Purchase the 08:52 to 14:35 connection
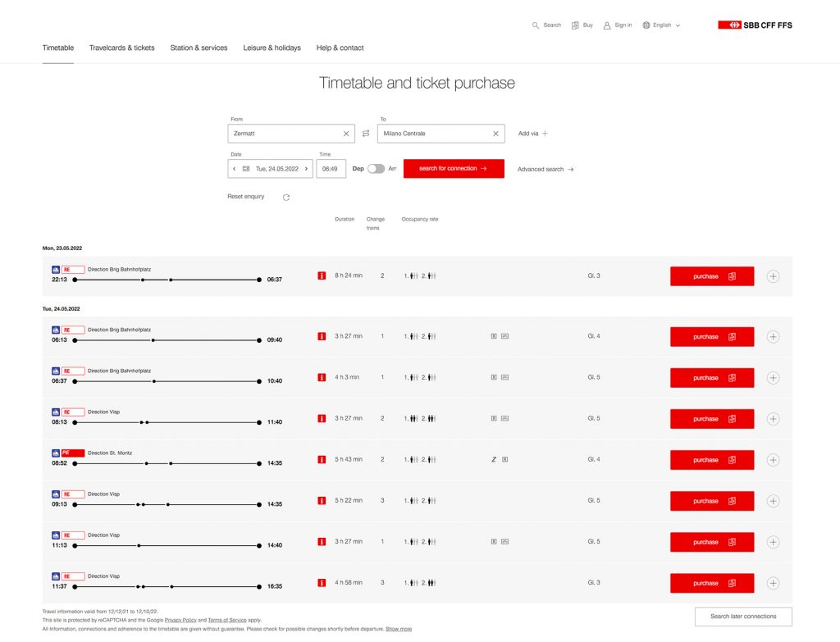This screenshot has height=642, width=840. [712, 460]
